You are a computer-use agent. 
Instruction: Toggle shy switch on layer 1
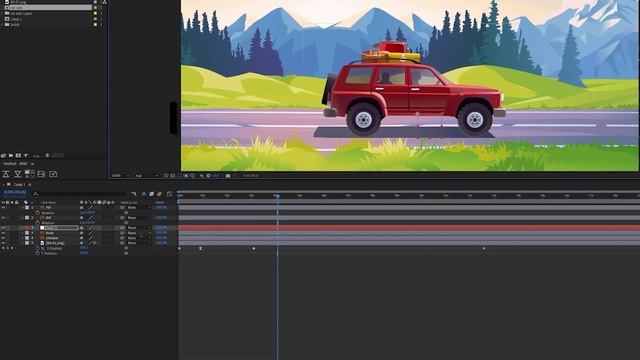pyautogui.click(x=81, y=207)
